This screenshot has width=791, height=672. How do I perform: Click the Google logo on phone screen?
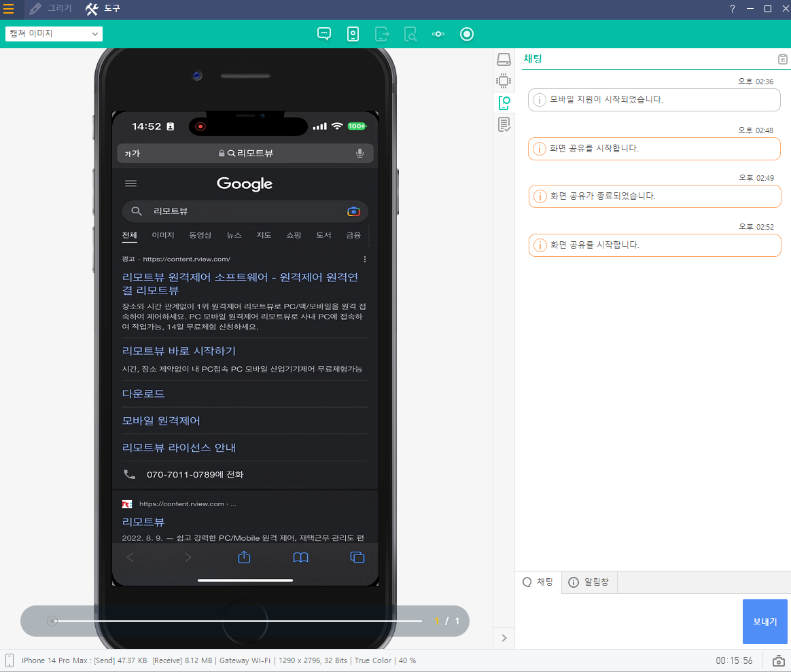(x=245, y=183)
